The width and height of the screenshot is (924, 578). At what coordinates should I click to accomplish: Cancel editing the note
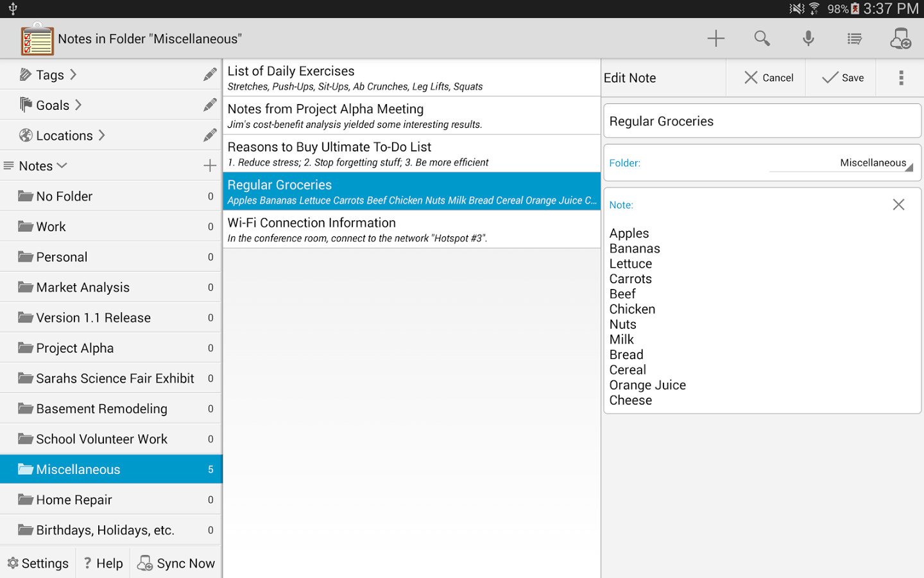coord(767,78)
